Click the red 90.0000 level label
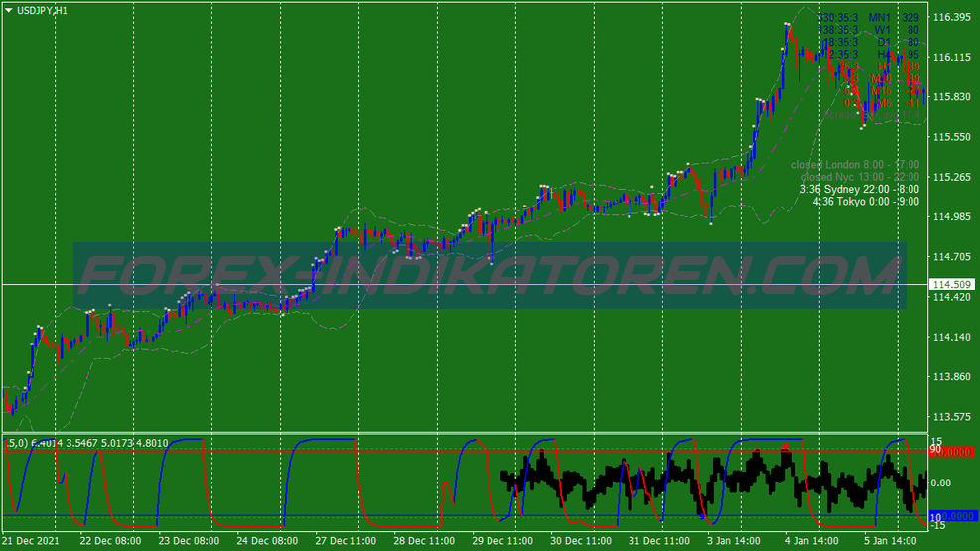Image resolution: width=980 pixels, height=551 pixels. [951, 451]
